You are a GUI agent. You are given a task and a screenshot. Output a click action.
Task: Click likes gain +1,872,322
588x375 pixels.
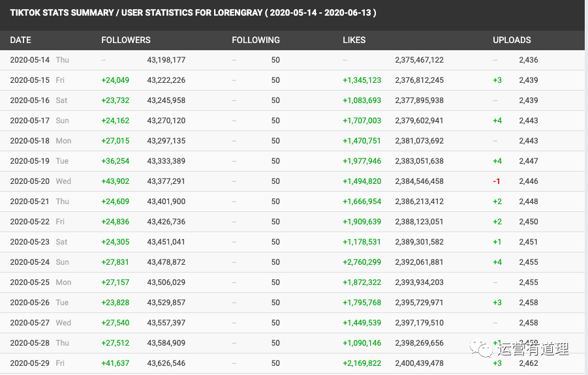click(362, 282)
